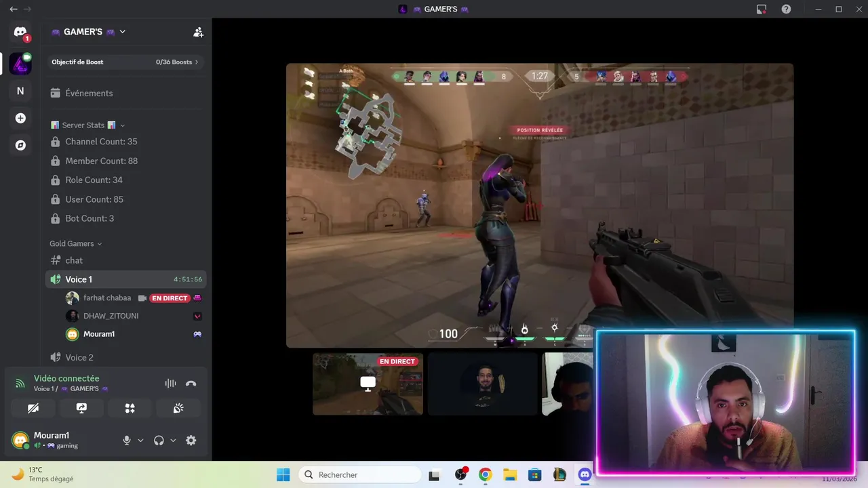Screen dimensions: 868x488
Task: Open Discord direct messages home
Action: 20,33
